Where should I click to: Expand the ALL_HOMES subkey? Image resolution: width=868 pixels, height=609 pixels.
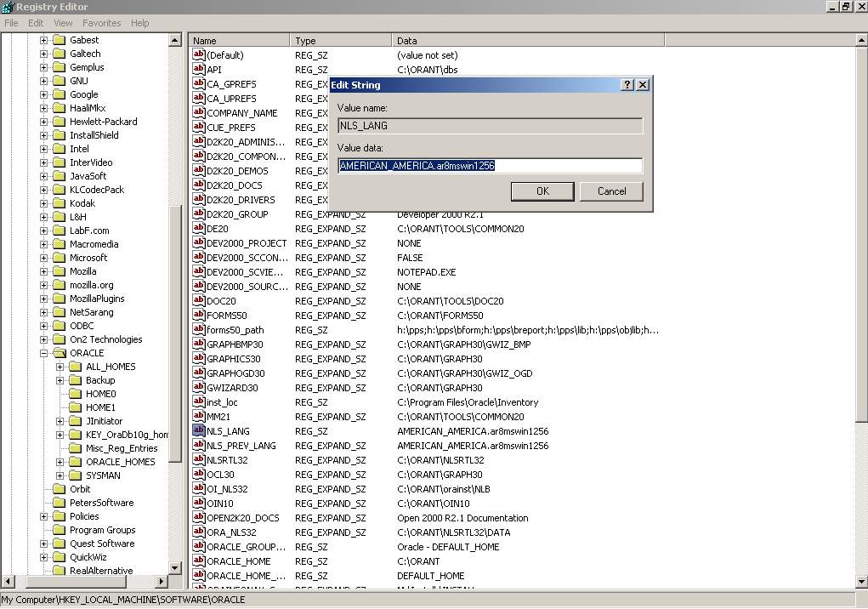[x=60, y=367]
